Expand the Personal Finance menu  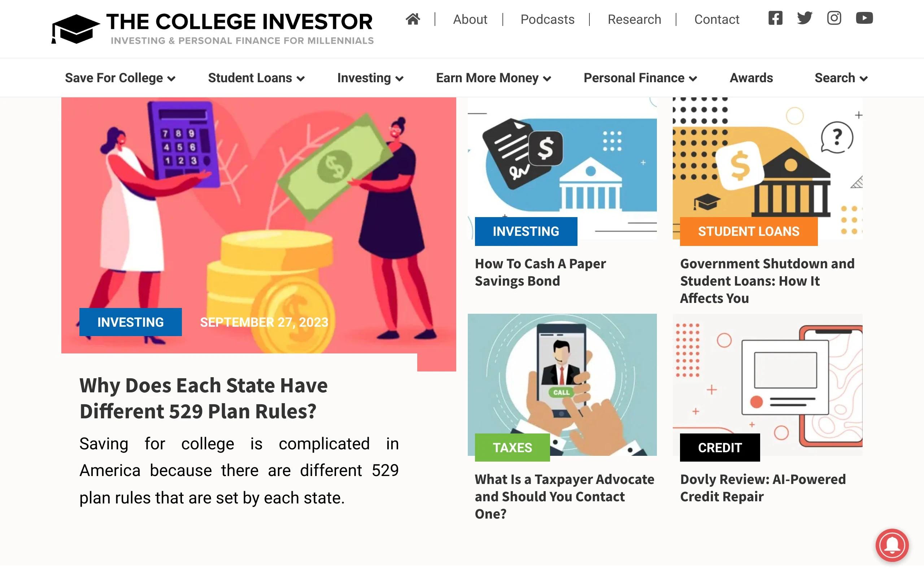click(x=640, y=78)
